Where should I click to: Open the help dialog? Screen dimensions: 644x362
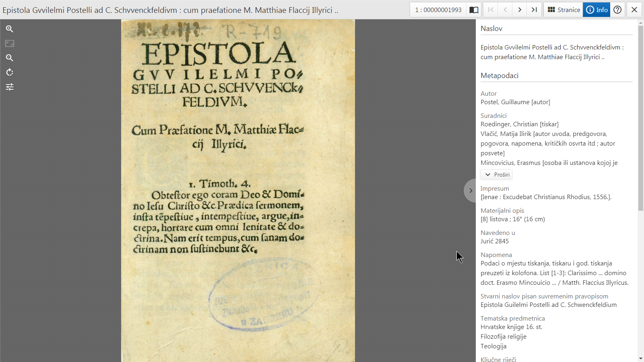pyautogui.click(x=617, y=9)
